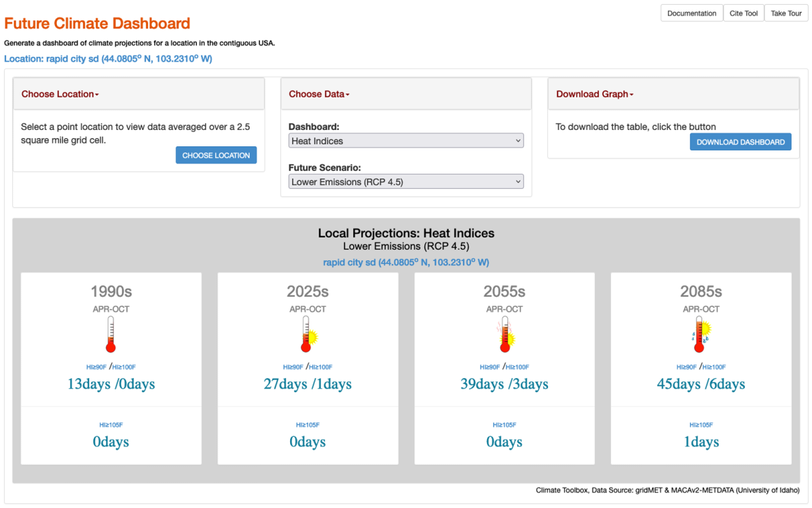The height and width of the screenshot is (508, 812).
Task: Click the rapid city sd location heading
Action: pyautogui.click(x=108, y=59)
